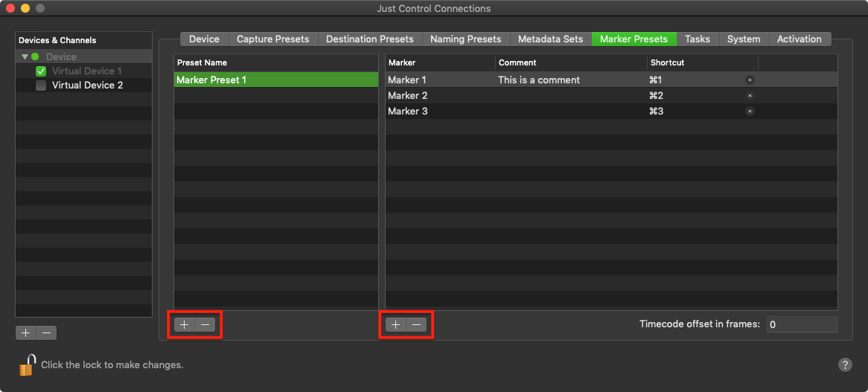Click the ⌘3 shortcut cell
This screenshot has height=392, width=868.
point(656,111)
